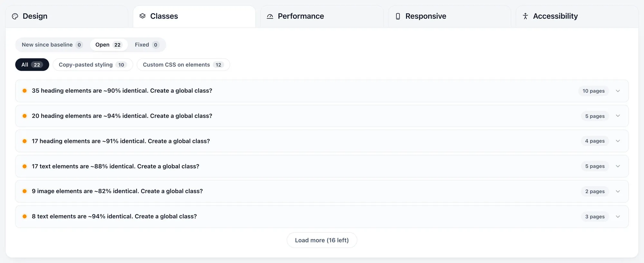Click the 2 pages badge

pos(595,192)
